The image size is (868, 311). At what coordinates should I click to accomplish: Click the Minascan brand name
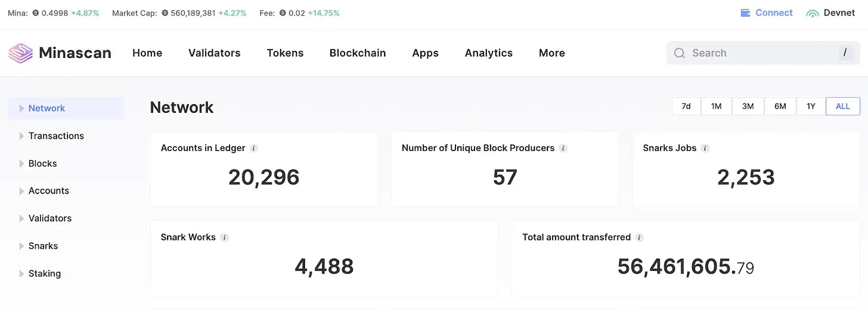75,53
